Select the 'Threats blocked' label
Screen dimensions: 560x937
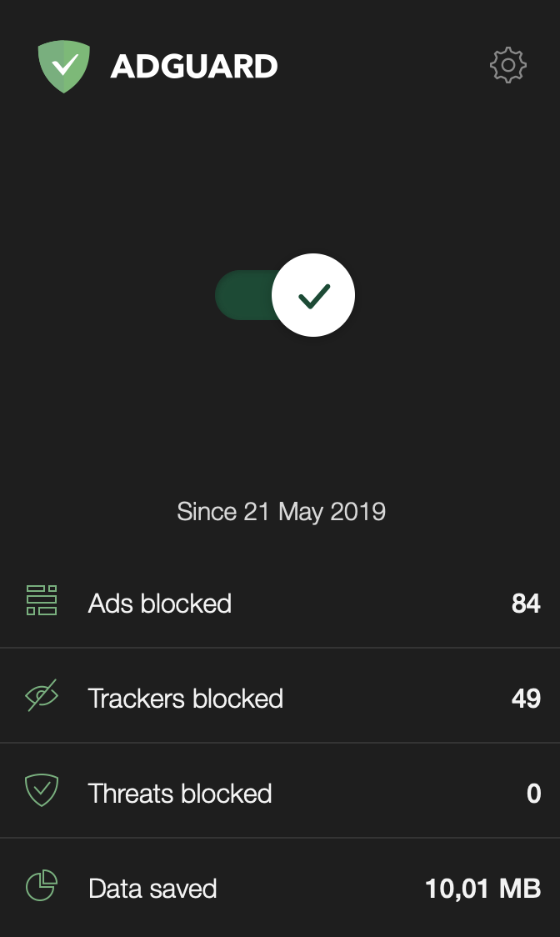coord(180,794)
